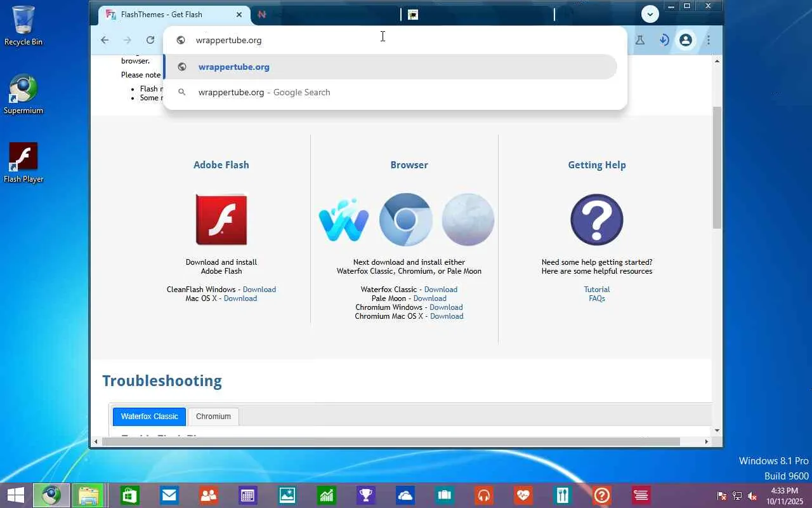Screen dimensions: 812x508
Task: Click the Supermium taskbar button
Action: click(51, 495)
